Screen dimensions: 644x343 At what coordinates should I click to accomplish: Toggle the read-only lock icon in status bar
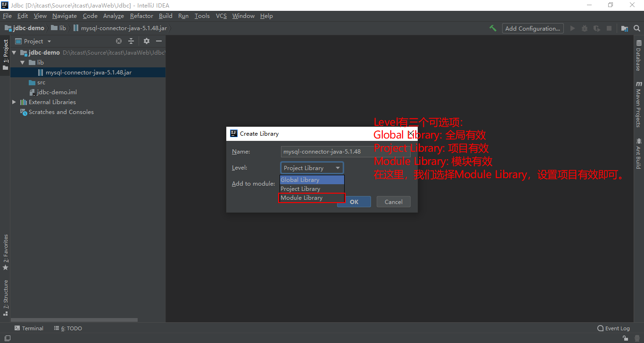point(625,338)
